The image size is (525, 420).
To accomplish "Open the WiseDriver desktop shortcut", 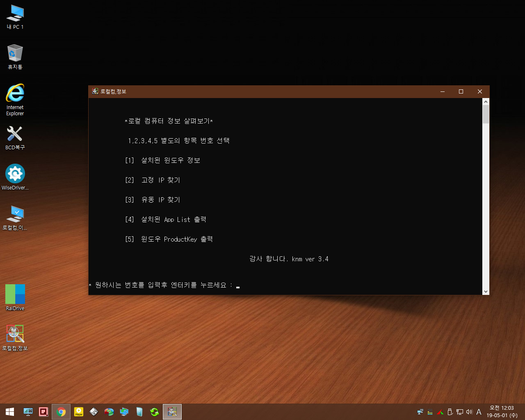I will coord(15,177).
